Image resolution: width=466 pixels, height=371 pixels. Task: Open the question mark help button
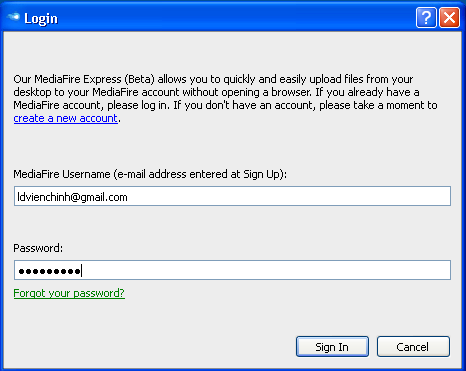(x=426, y=17)
